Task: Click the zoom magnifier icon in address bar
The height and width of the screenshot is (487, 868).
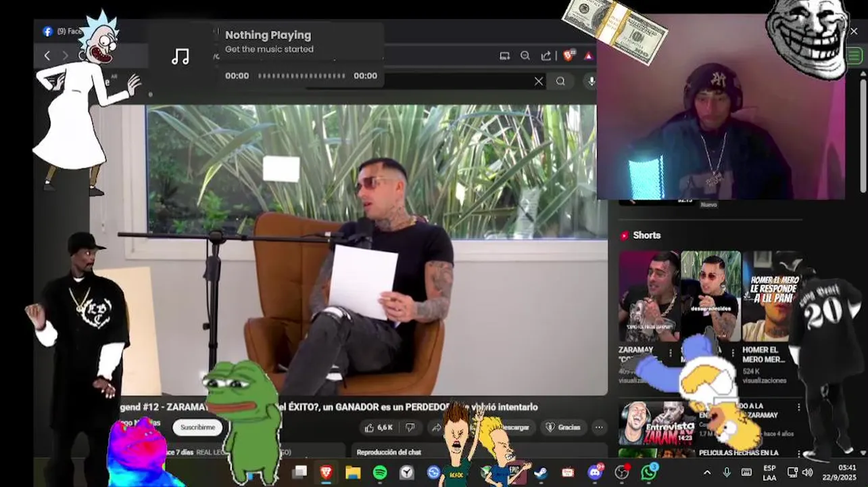Action: pyautogui.click(x=525, y=56)
